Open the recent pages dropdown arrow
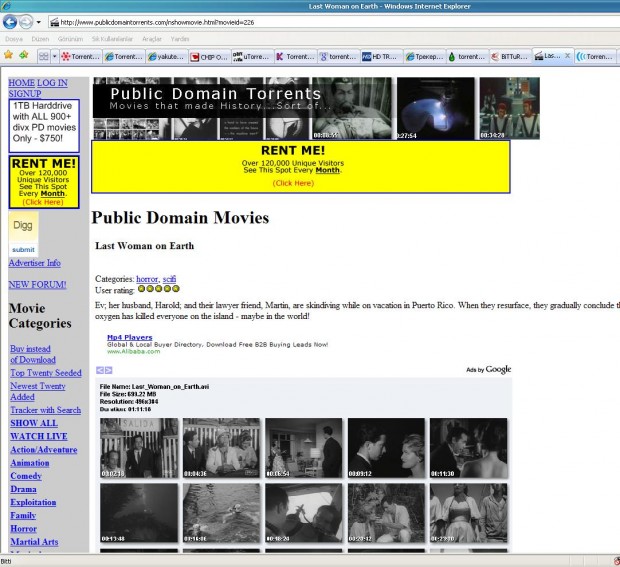The image size is (620, 567). click(x=38, y=22)
